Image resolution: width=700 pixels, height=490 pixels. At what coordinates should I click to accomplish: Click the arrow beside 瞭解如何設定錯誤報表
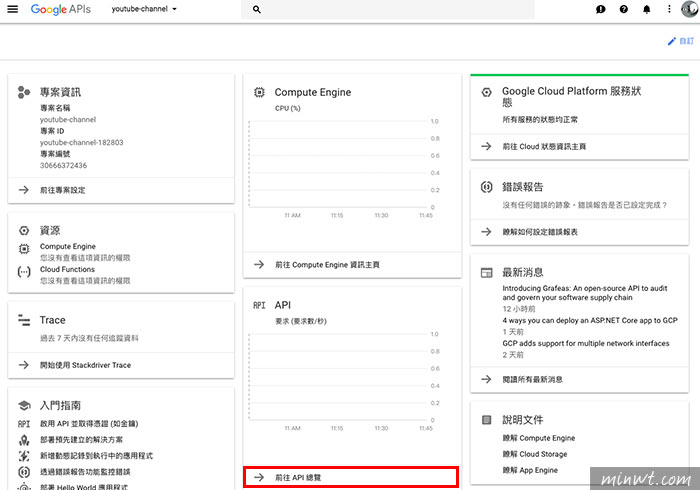486,232
